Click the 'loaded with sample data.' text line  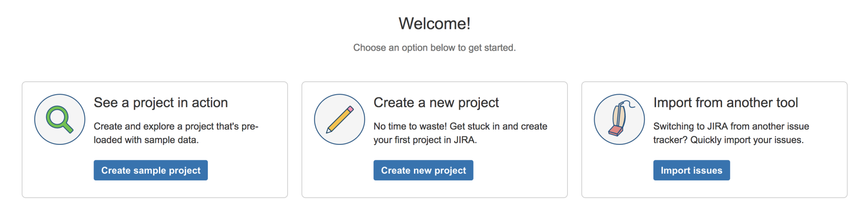point(146,139)
